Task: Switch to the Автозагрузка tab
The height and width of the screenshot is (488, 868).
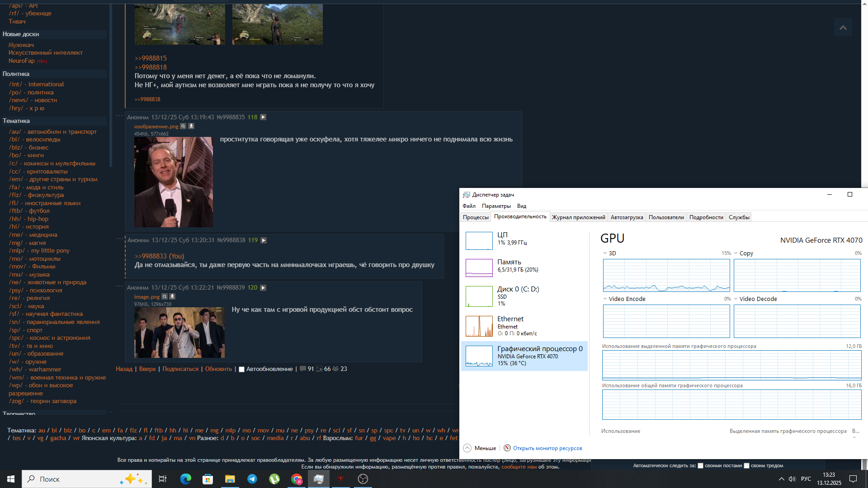Action: [627, 217]
